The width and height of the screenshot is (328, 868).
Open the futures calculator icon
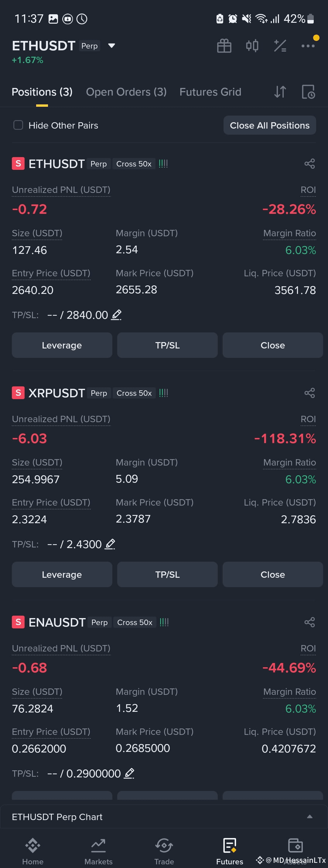pos(280,46)
